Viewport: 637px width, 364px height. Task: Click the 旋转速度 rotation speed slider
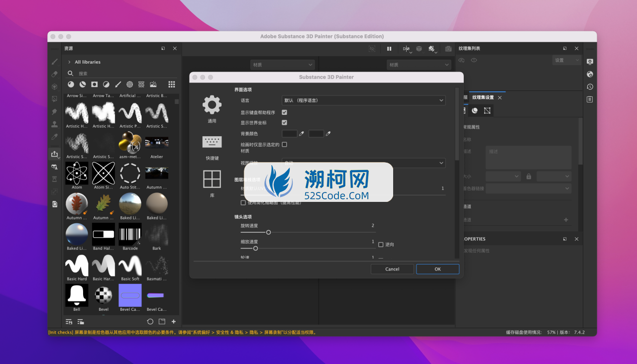[x=307, y=232]
